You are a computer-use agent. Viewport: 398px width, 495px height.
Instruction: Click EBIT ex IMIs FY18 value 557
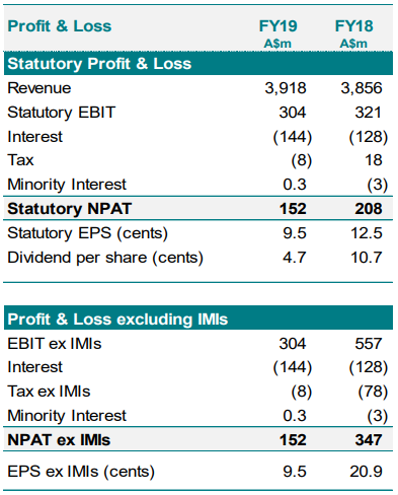pos(368,344)
